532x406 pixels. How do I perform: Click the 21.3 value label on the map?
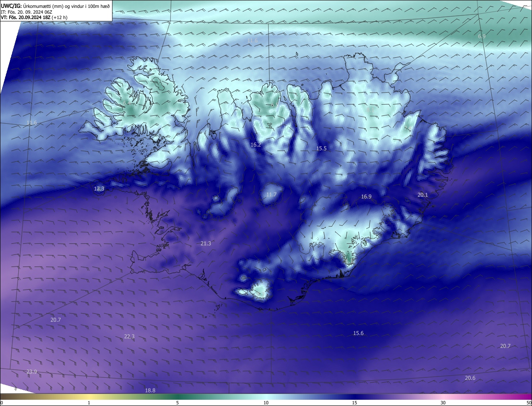206,244
